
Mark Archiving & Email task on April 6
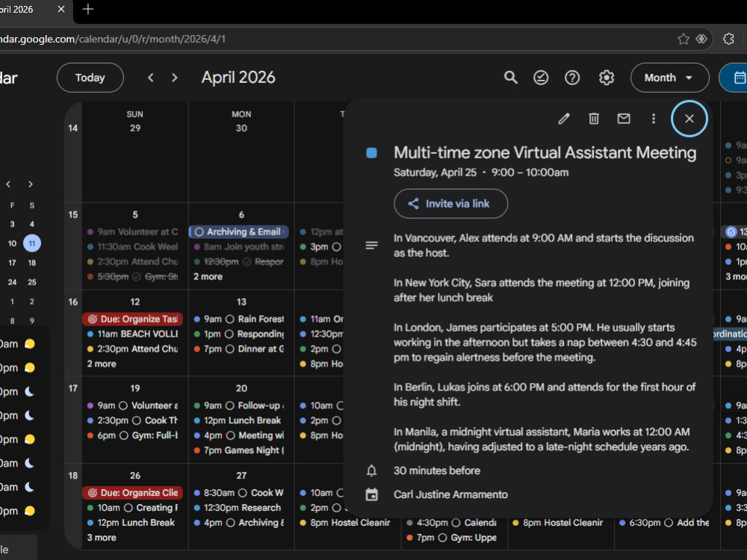199,232
